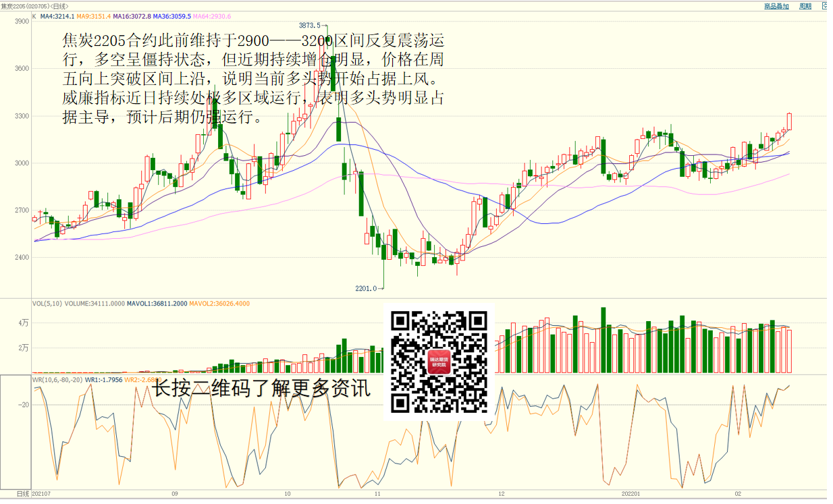Screen dimensions: 833x504
Task: Click the QR code image
Action: [439, 362]
